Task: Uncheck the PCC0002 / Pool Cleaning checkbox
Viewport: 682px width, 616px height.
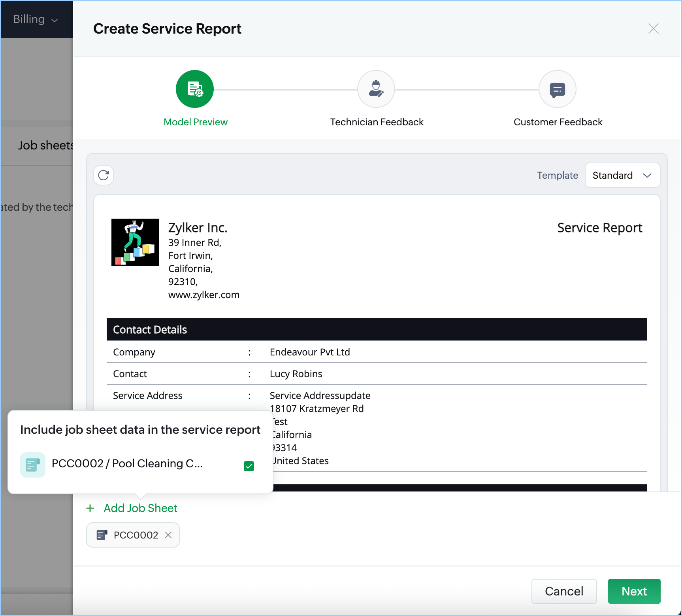Action: (x=249, y=466)
